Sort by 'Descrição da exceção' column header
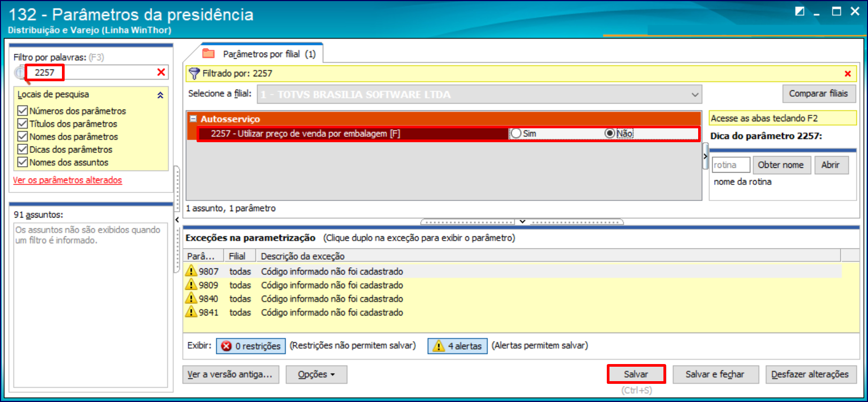 pyautogui.click(x=548, y=256)
